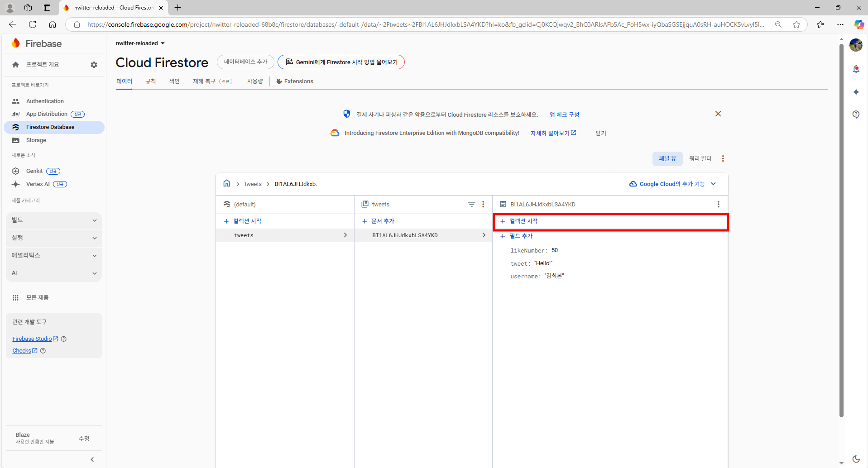Open 자세히 알아보기 link
The width and height of the screenshot is (868, 468).
tap(553, 133)
